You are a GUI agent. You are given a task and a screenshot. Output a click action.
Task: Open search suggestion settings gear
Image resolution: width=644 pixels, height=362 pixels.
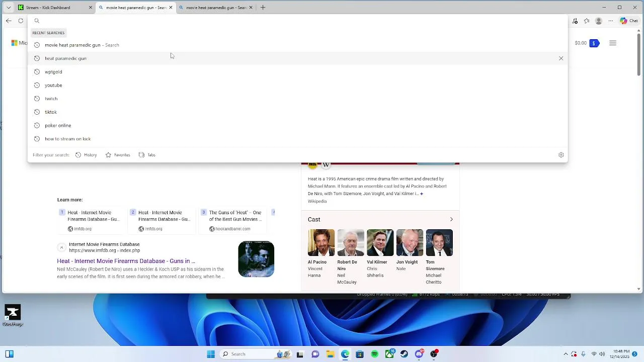click(x=561, y=155)
